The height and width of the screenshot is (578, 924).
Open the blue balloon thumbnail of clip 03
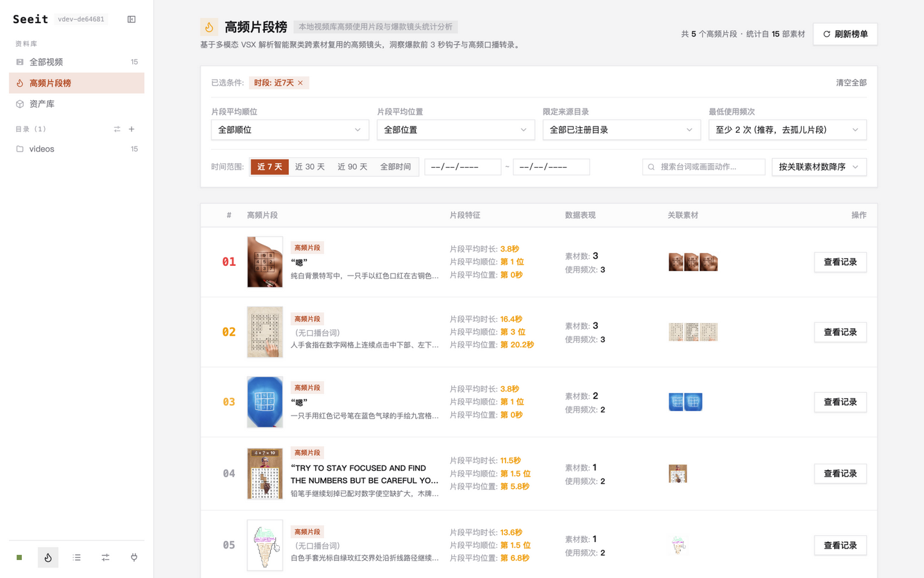coord(265,402)
